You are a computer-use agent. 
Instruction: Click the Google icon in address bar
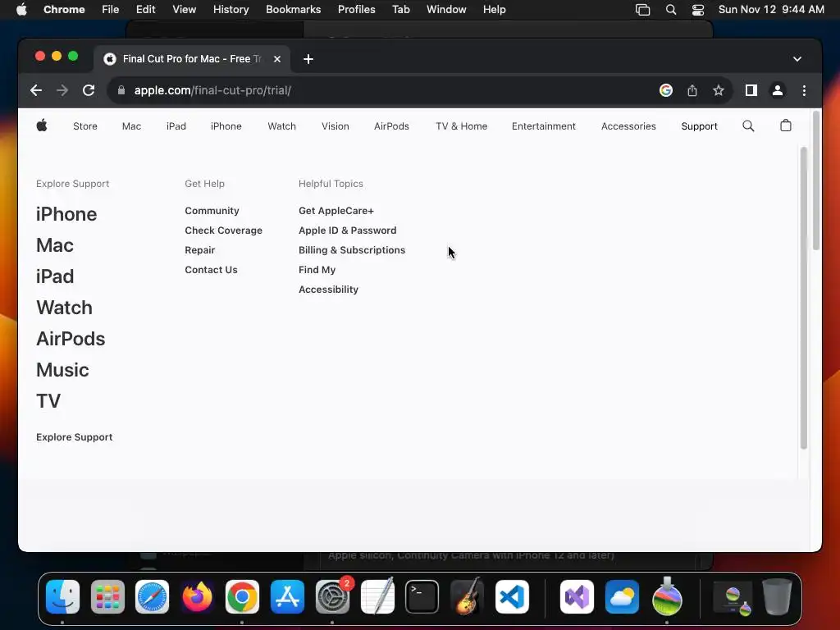click(x=666, y=90)
